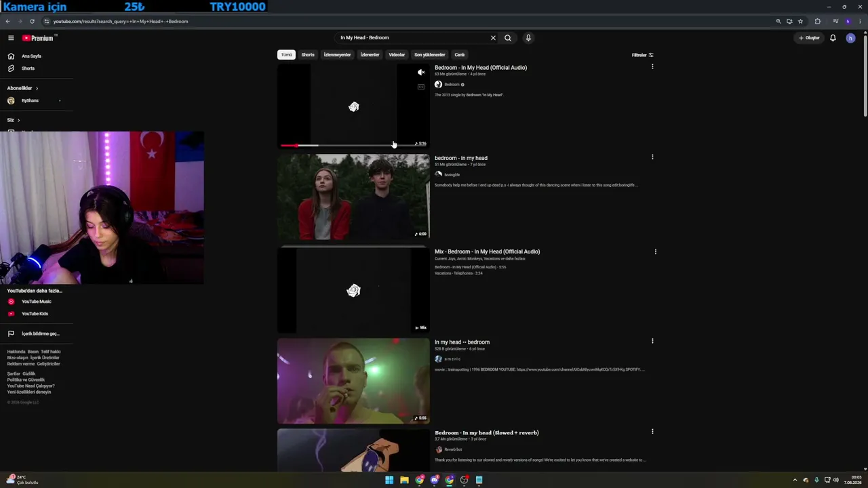Click the Oluştur create button

coord(809,38)
